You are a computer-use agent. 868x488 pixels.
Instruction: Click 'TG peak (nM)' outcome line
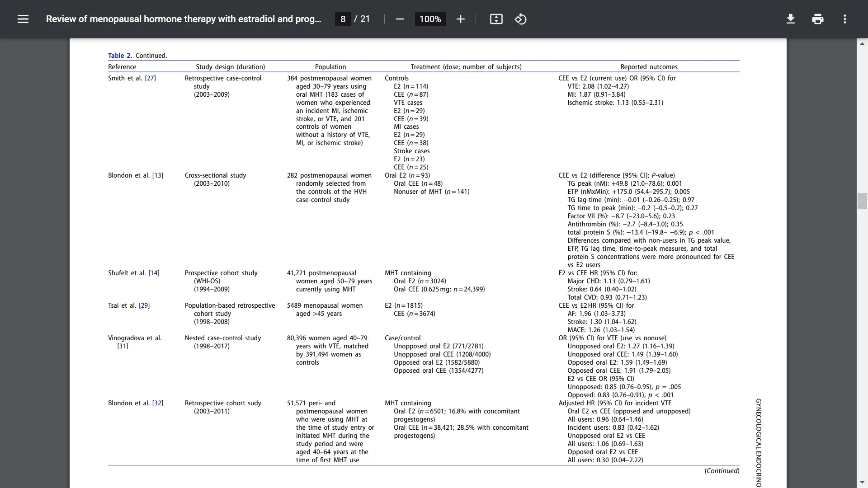[x=625, y=183]
